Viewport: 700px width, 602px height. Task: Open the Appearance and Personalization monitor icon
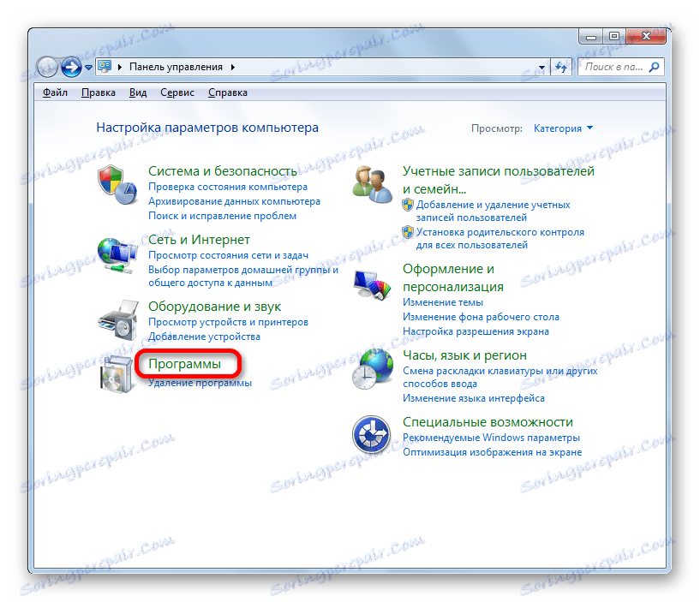tap(372, 285)
